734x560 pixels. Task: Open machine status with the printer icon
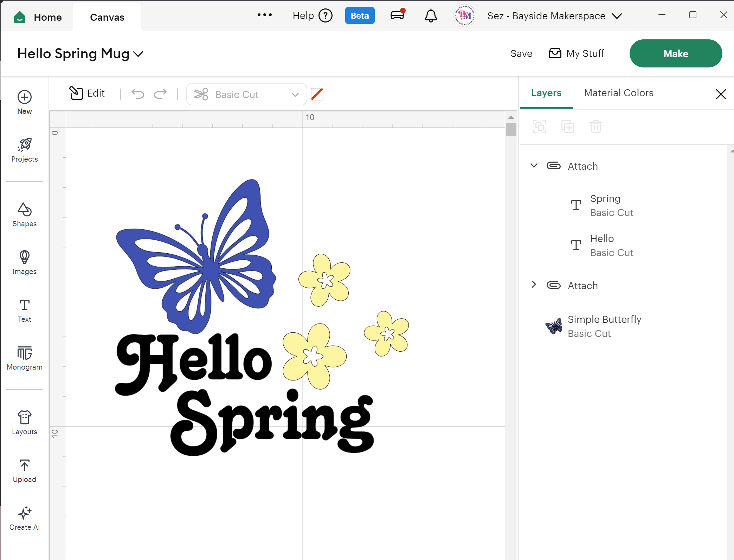pos(397,15)
